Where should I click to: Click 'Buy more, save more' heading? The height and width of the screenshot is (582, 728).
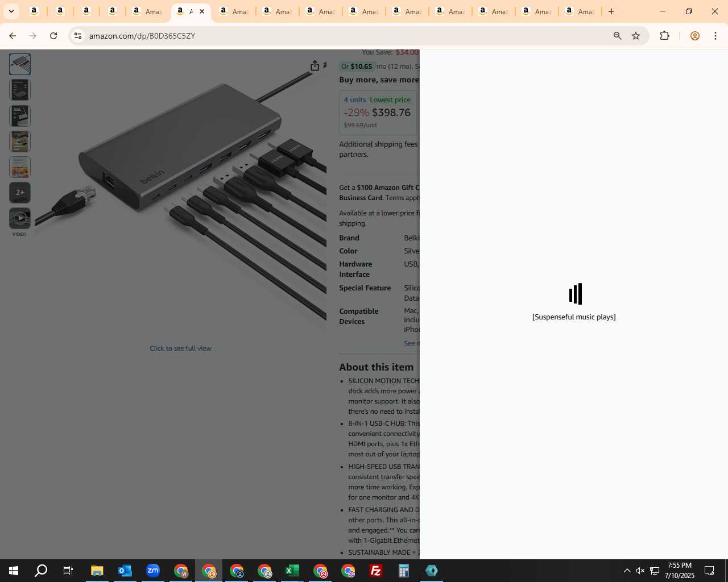point(379,80)
